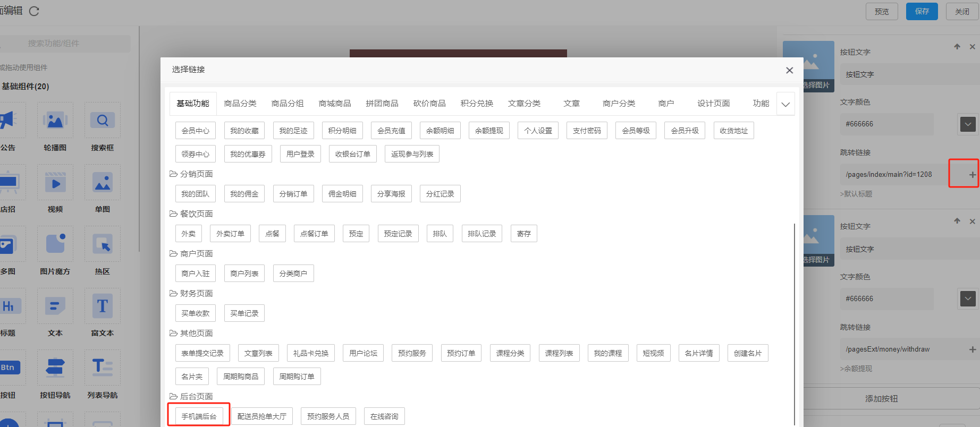Click the 保存 save button

coord(922,11)
